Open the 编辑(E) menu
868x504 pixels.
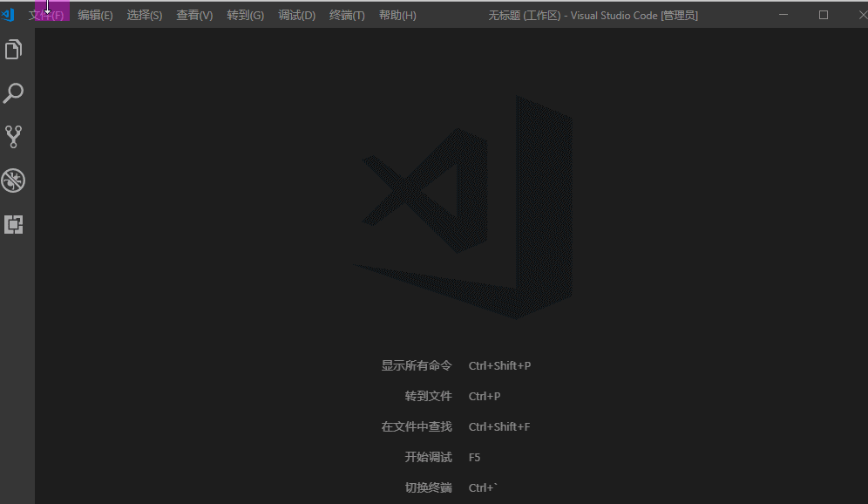(x=95, y=15)
